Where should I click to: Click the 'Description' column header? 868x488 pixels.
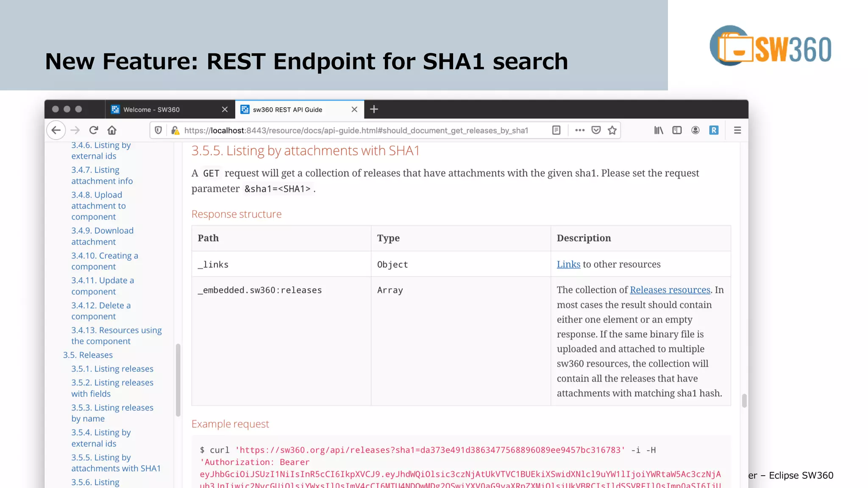tap(640, 238)
